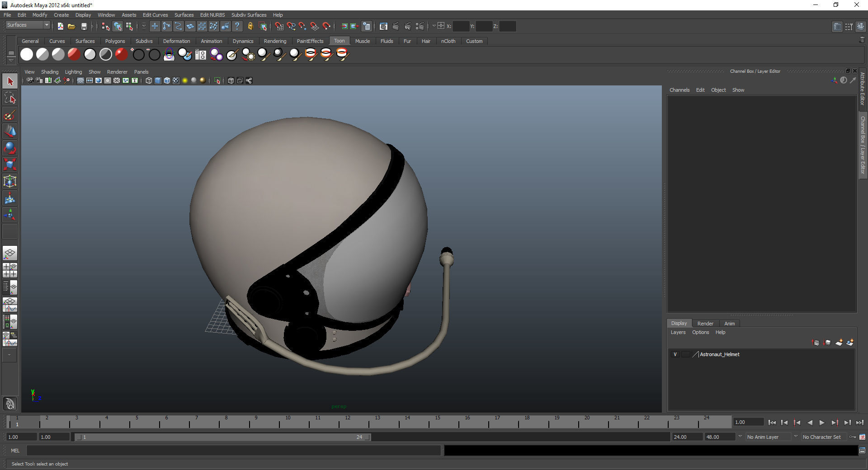
Task: Click the Lock selection padlock icon
Action: [250, 26]
